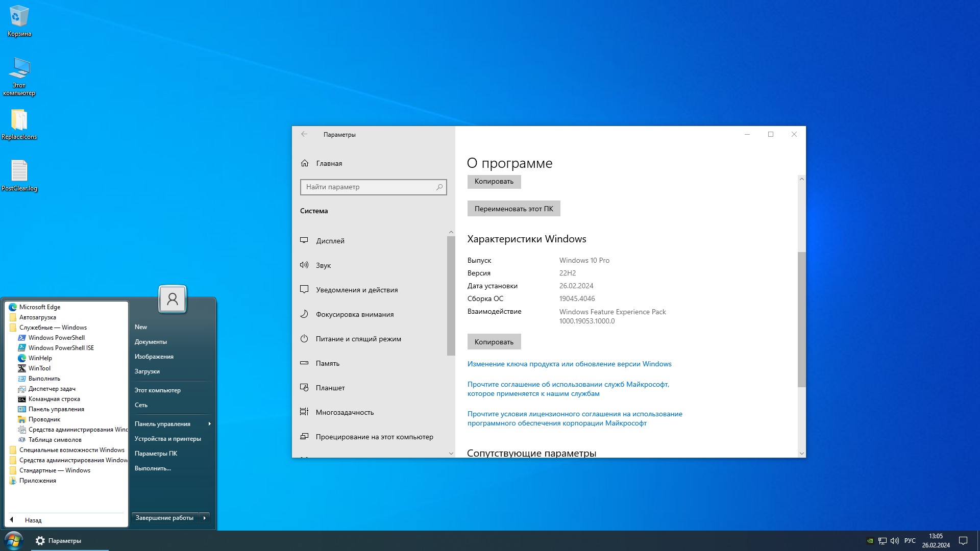Open the shutdown options arrow
The width and height of the screenshot is (980, 551).
tap(205, 518)
